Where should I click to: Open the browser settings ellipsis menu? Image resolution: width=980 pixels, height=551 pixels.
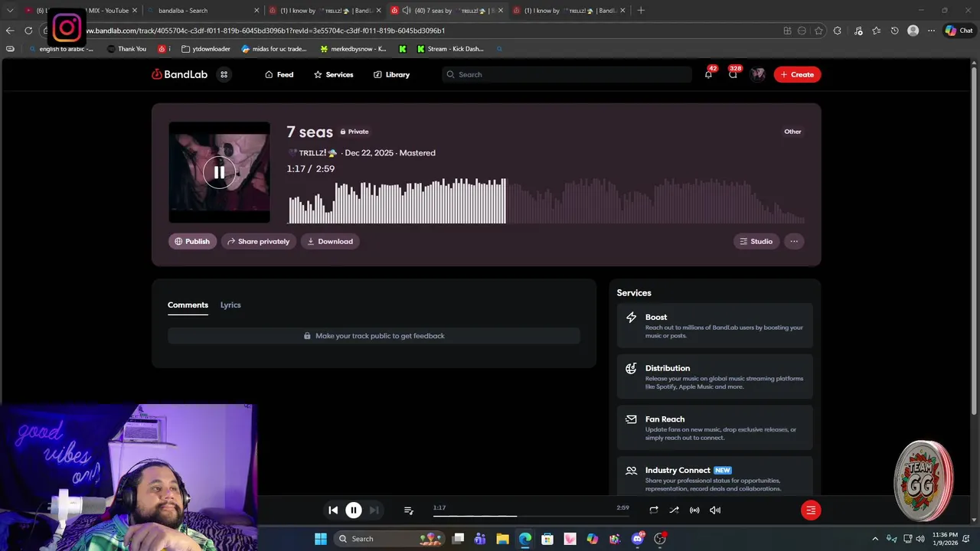[x=931, y=31]
